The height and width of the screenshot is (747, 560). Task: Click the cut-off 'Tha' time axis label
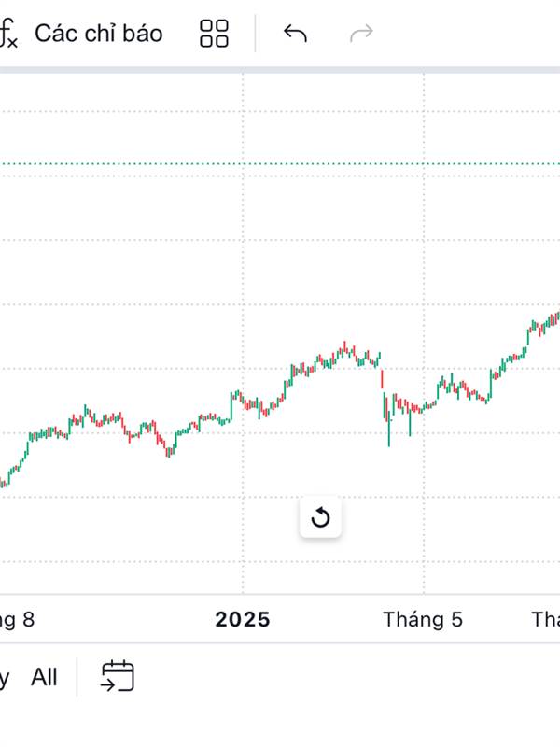(x=545, y=619)
